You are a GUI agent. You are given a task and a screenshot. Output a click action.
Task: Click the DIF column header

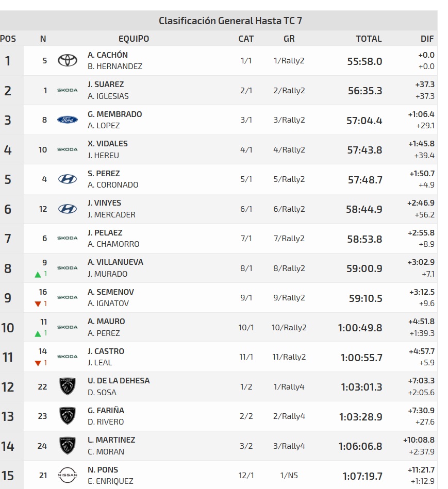pyautogui.click(x=427, y=39)
